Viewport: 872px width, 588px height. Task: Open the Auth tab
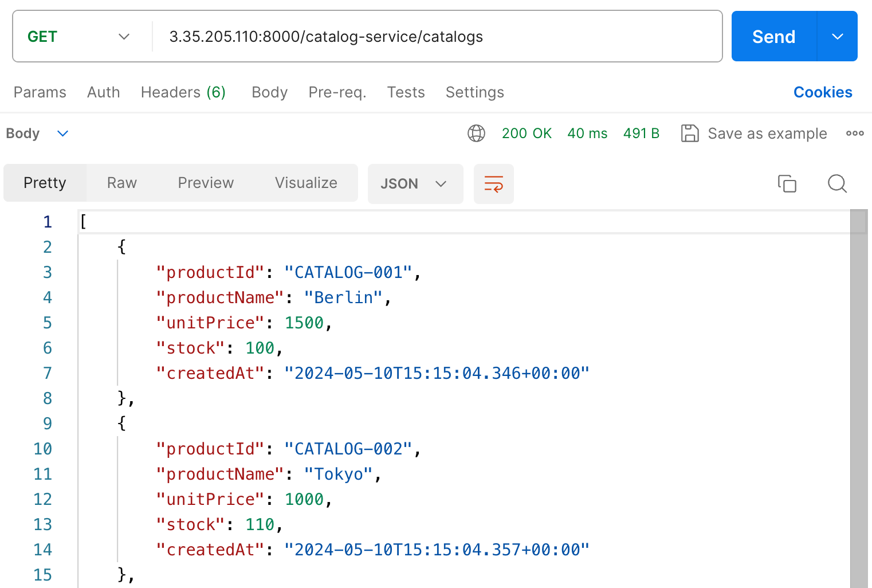[x=104, y=92]
